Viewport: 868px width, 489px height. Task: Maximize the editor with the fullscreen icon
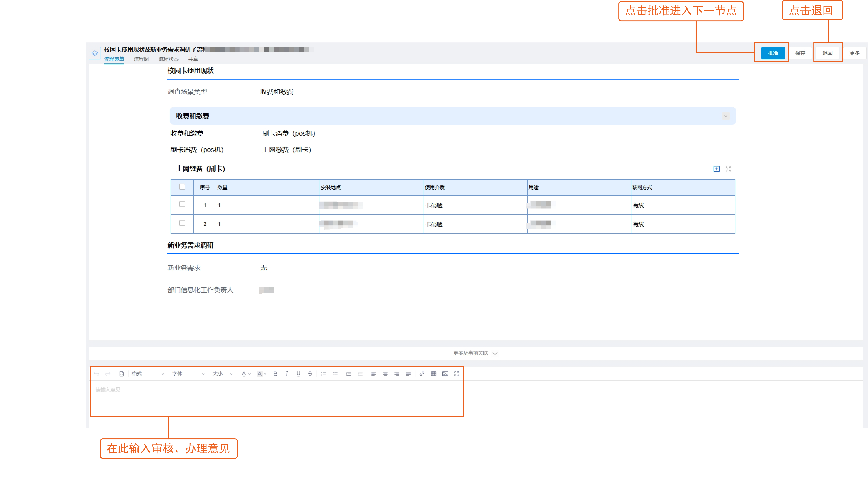click(457, 374)
